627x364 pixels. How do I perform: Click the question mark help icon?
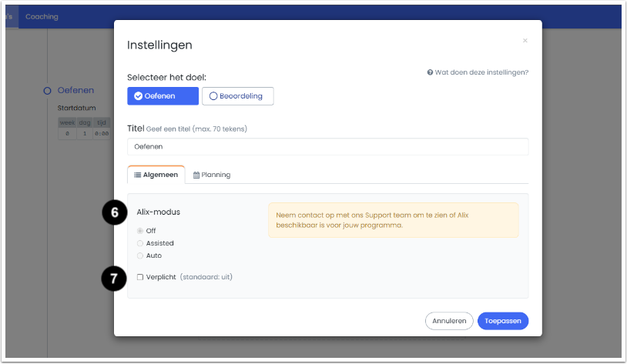pos(430,72)
